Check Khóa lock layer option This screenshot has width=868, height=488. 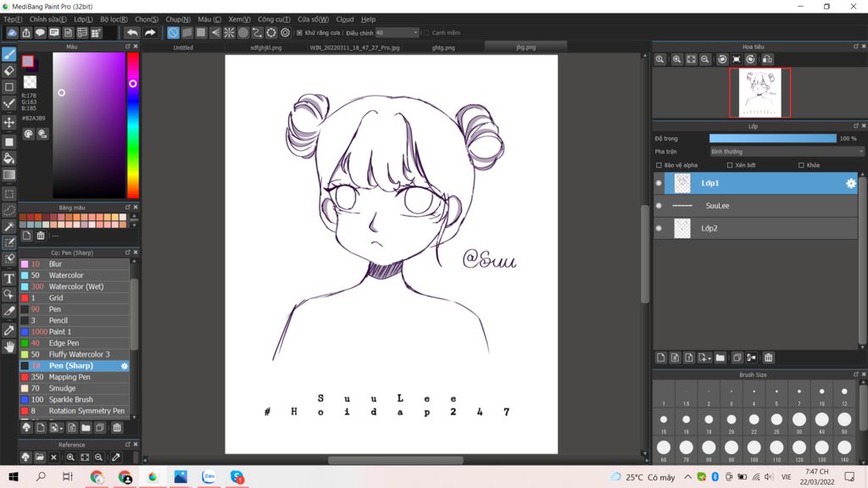point(801,165)
